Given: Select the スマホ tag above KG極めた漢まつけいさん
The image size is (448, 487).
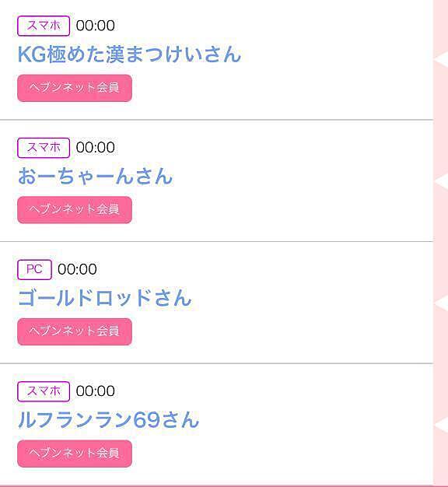Looking at the screenshot, I should pyautogui.click(x=44, y=26).
